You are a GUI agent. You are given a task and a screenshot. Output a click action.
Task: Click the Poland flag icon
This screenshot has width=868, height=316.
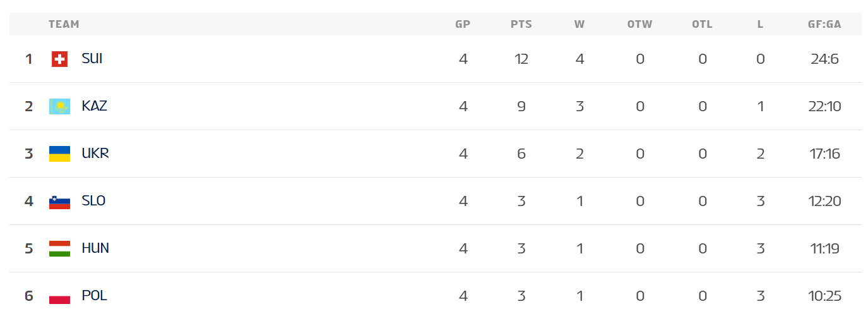click(x=59, y=296)
